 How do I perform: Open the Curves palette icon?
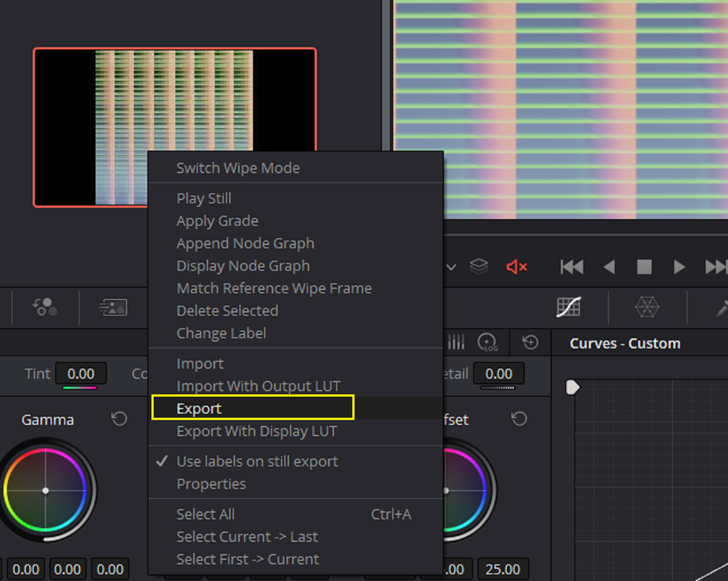click(x=568, y=307)
